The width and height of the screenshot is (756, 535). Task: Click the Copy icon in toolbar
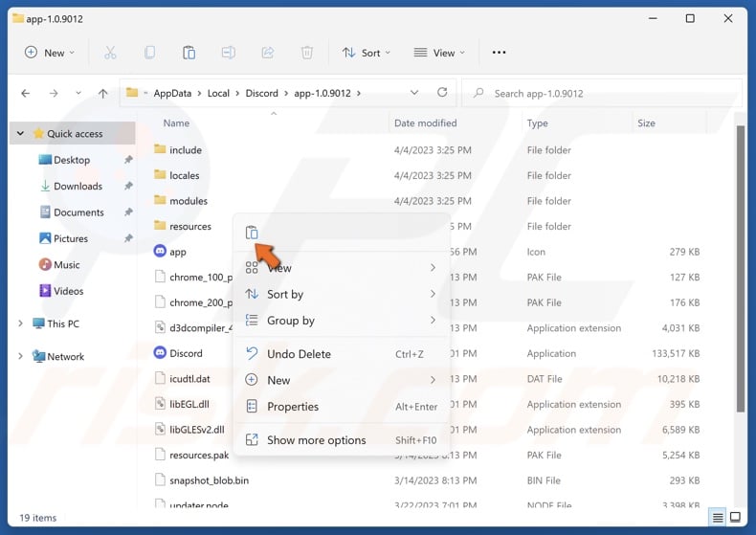[x=149, y=53]
